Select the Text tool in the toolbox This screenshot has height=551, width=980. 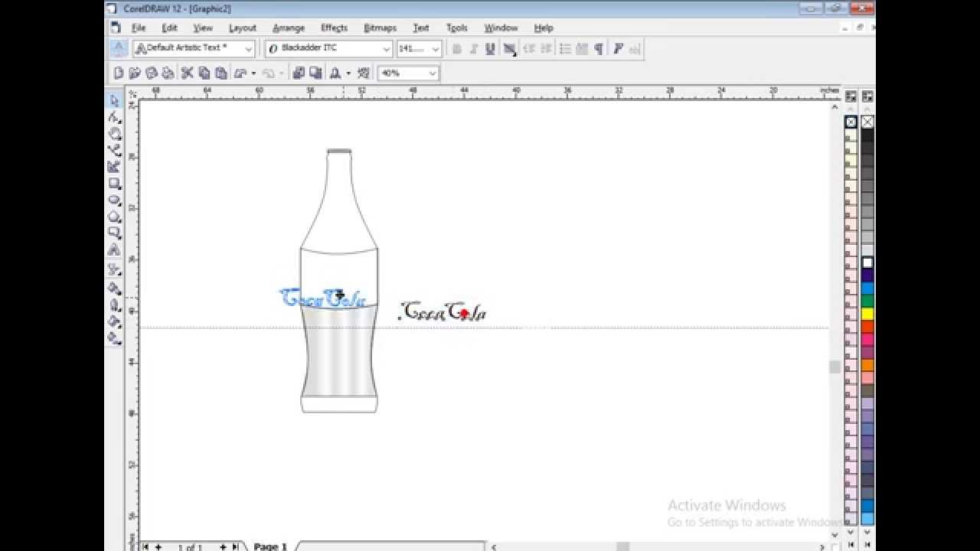[115, 250]
